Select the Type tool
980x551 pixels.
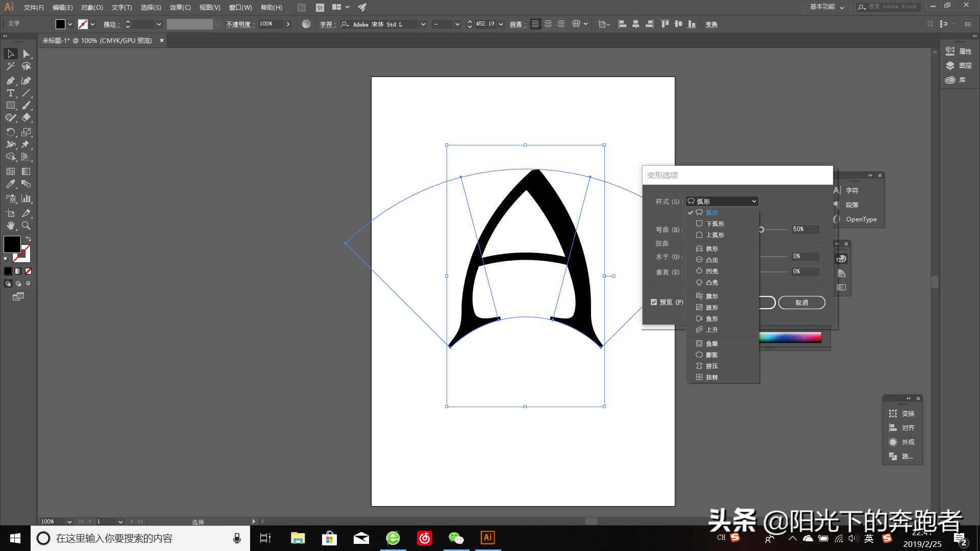(11, 93)
